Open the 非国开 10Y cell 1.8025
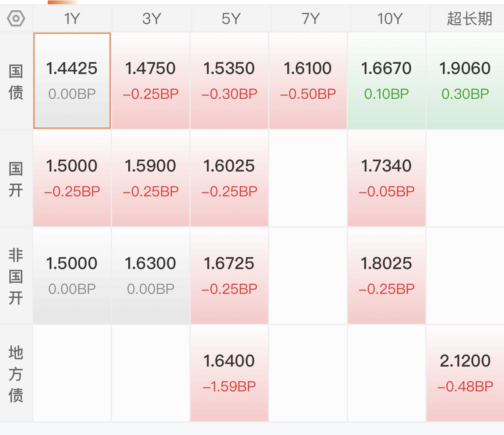The image size is (504, 435). (x=387, y=275)
